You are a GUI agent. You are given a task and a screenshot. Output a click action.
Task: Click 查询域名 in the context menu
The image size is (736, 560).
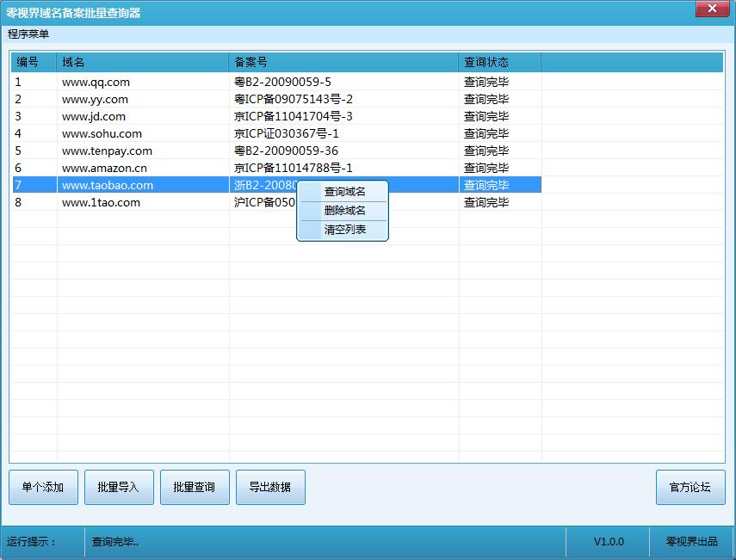(344, 192)
